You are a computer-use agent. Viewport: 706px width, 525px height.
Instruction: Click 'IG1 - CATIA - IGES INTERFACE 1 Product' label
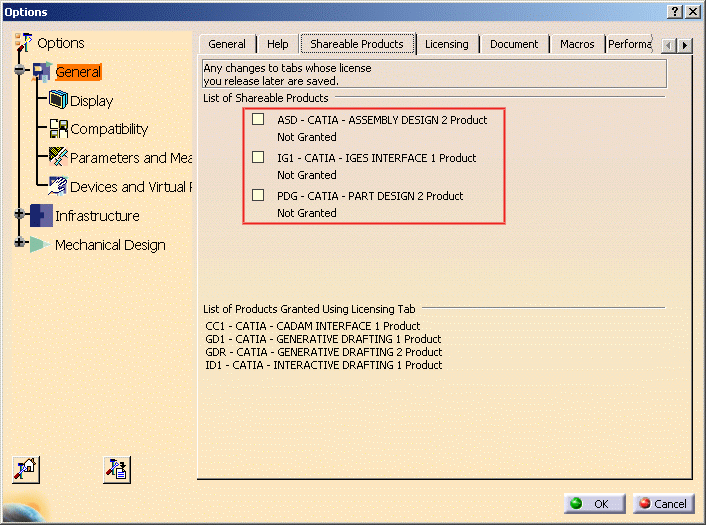tap(376, 158)
